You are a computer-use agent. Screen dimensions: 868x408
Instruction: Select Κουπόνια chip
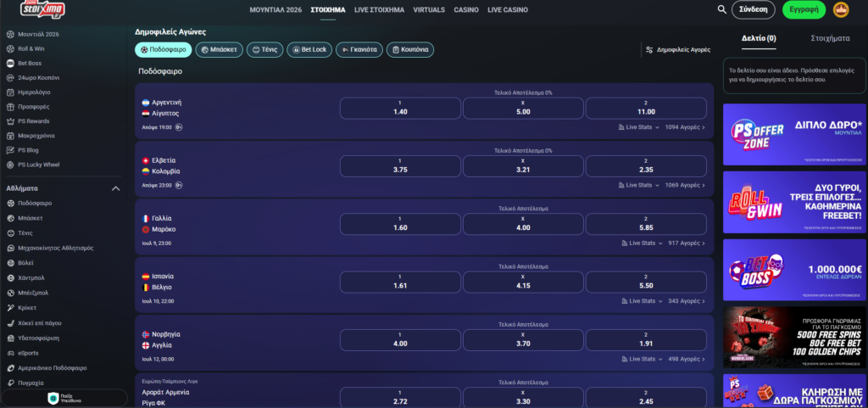[410, 50]
